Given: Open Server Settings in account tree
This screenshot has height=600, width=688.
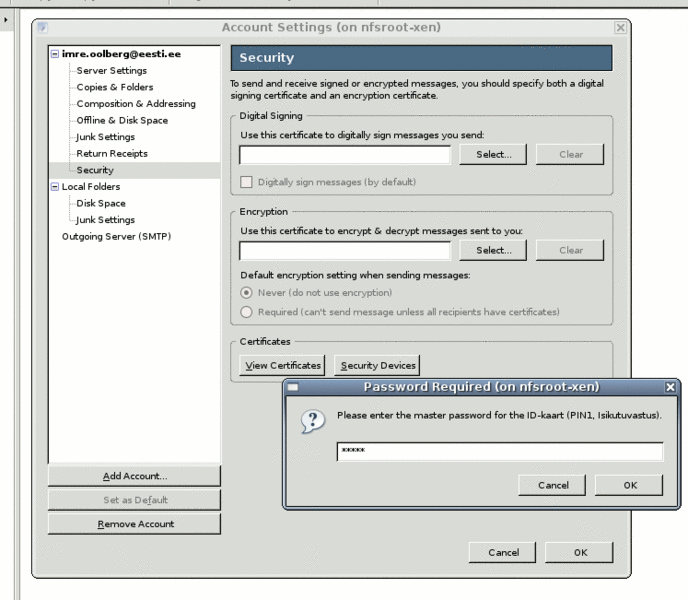Looking at the screenshot, I should tap(111, 71).
